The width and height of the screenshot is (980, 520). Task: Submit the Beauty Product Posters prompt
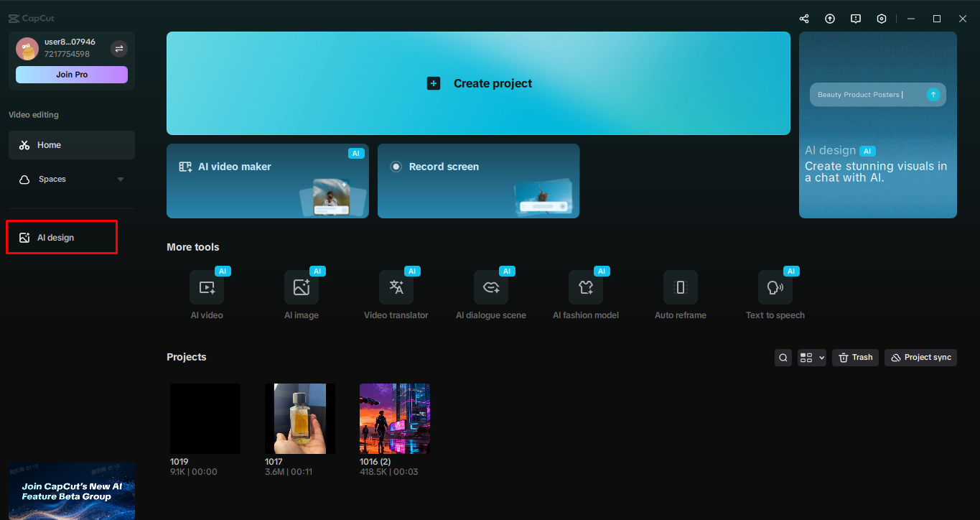933,94
